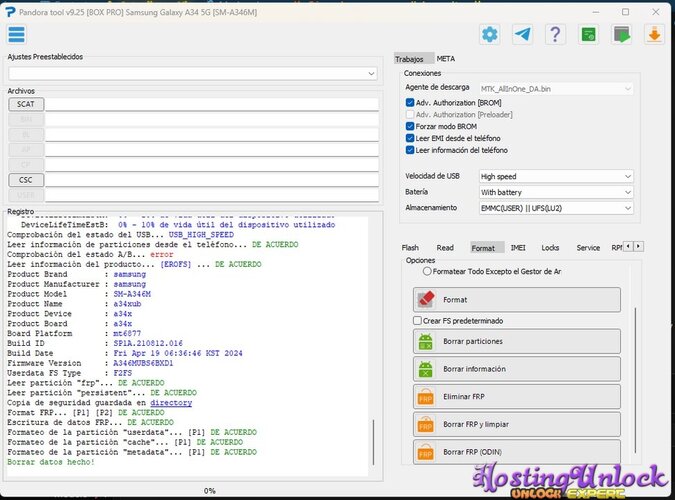Open the IMEI tab
The width and height of the screenshot is (675, 500).
click(x=518, y=248)
